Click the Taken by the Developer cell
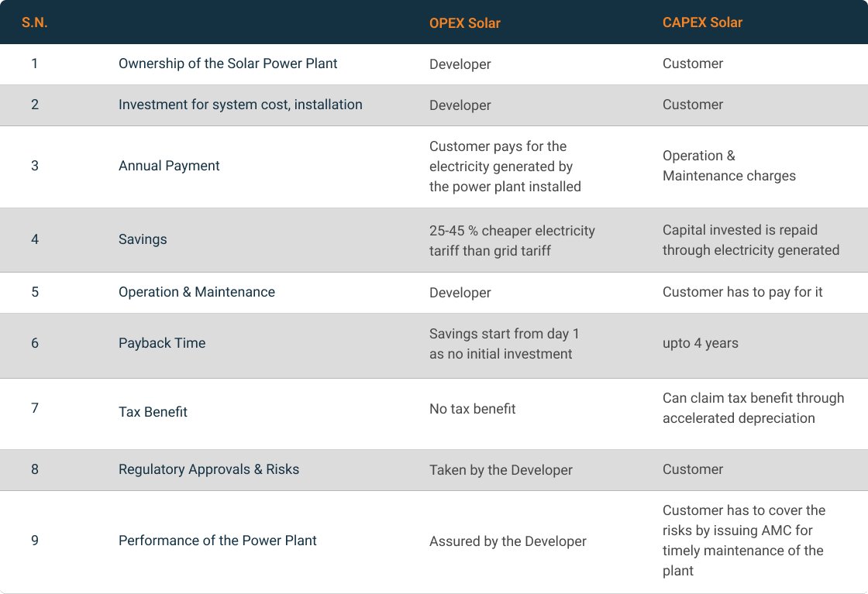868x594 pixels. tap(501, 470)
